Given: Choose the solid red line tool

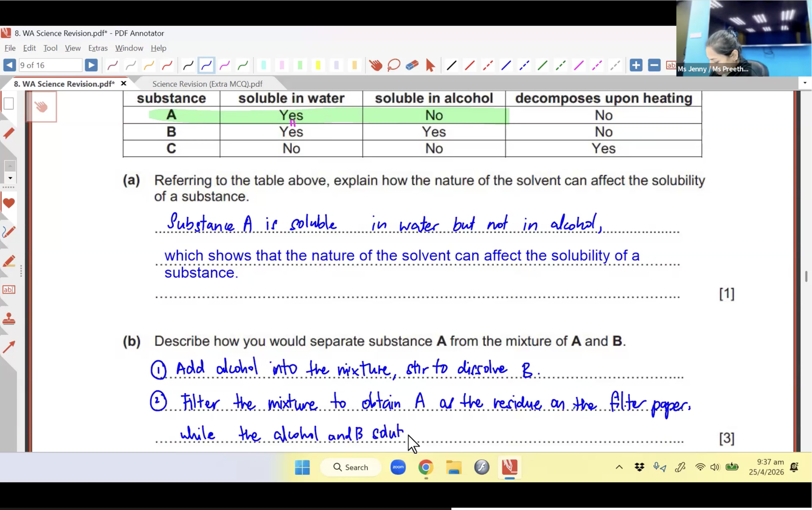Looking at the screenshot, I should click(x=470, y=66).
